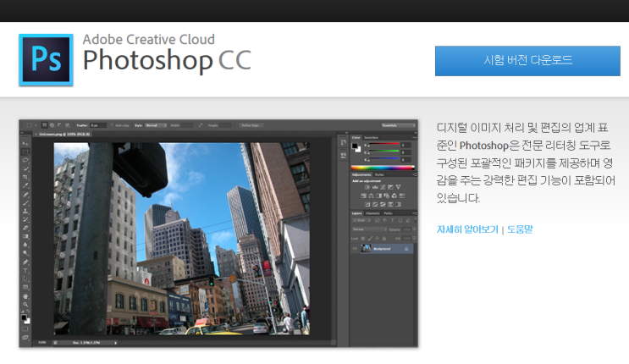Toggle the Anti-alias checkbox

point(112,125)
